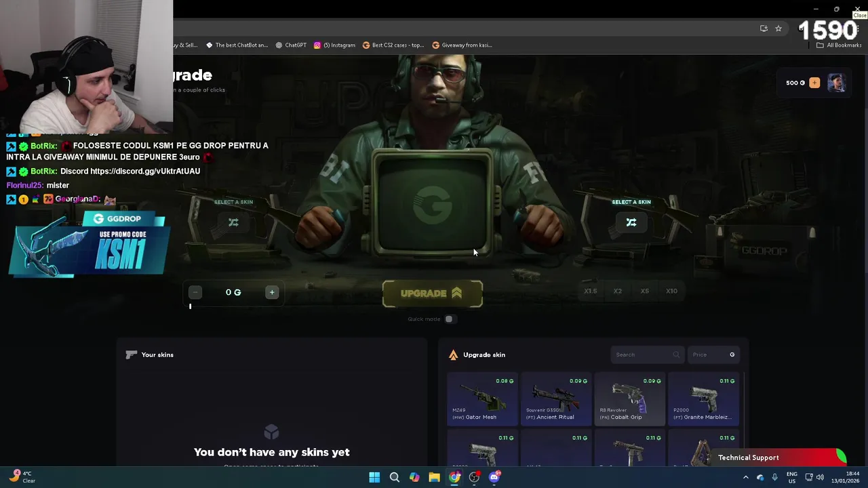
Task: Click the Discord link in stream chat
Action: [x=145, y=171]
